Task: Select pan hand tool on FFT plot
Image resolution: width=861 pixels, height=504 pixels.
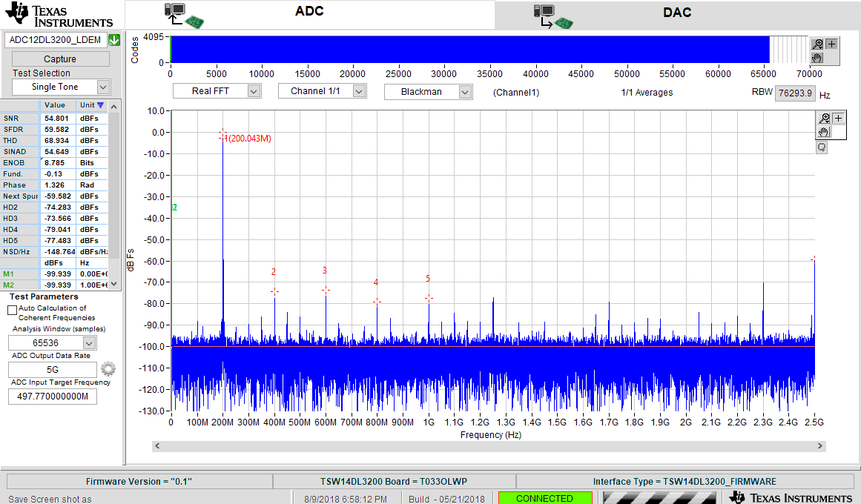Action: (x=823, y=132)
